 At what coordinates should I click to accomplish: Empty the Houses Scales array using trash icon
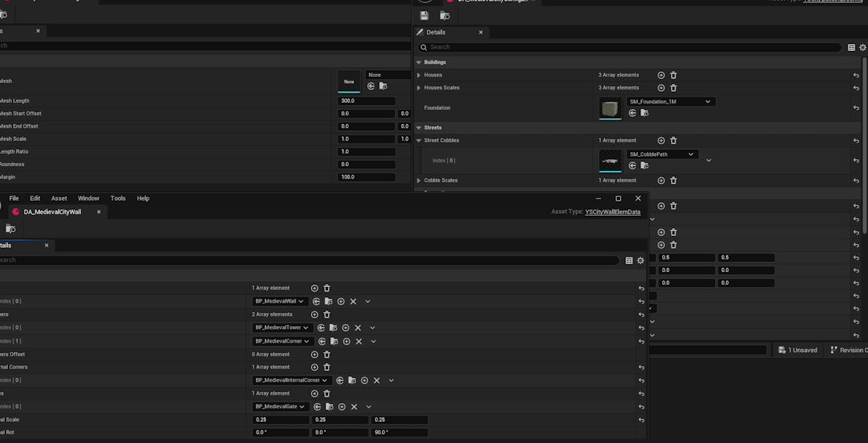(x=673, y=88)
